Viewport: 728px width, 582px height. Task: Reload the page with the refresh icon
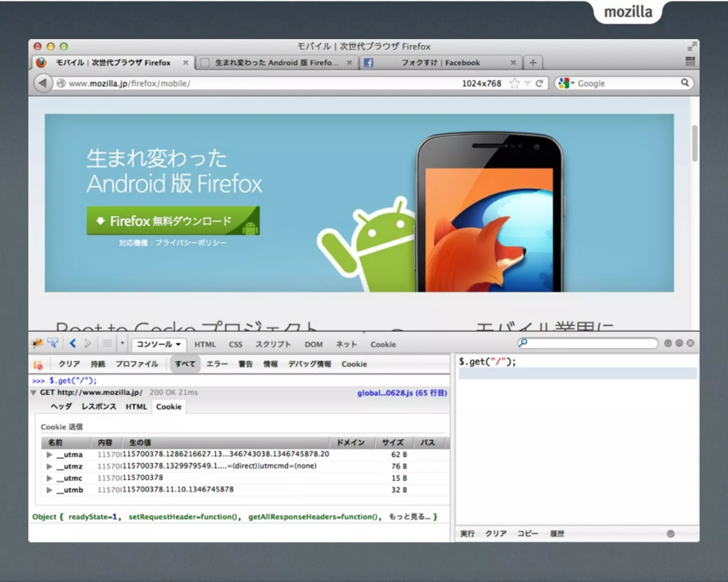pos(539,83)
